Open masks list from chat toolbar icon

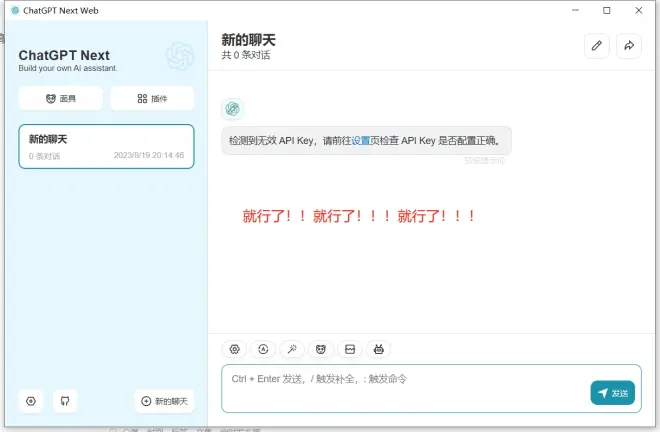[321, 349]
